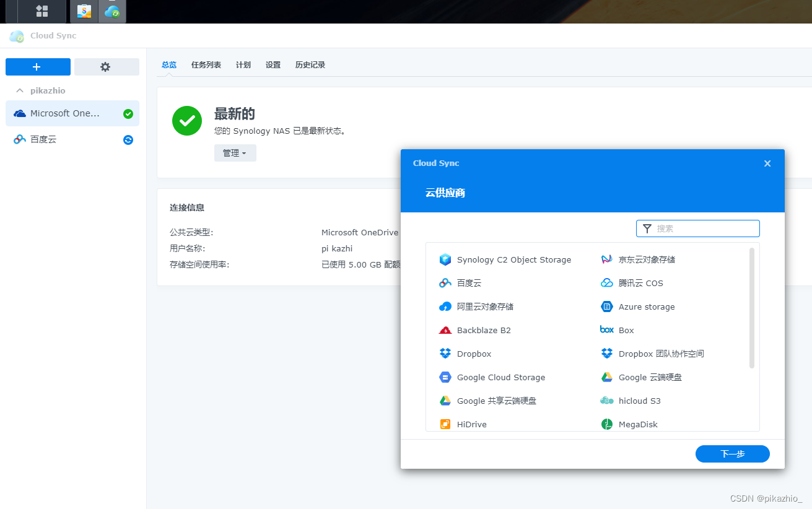Select the Microsoft OneDrive connection
Viewport: 812px width, 509px height.
tap(72, 113)
